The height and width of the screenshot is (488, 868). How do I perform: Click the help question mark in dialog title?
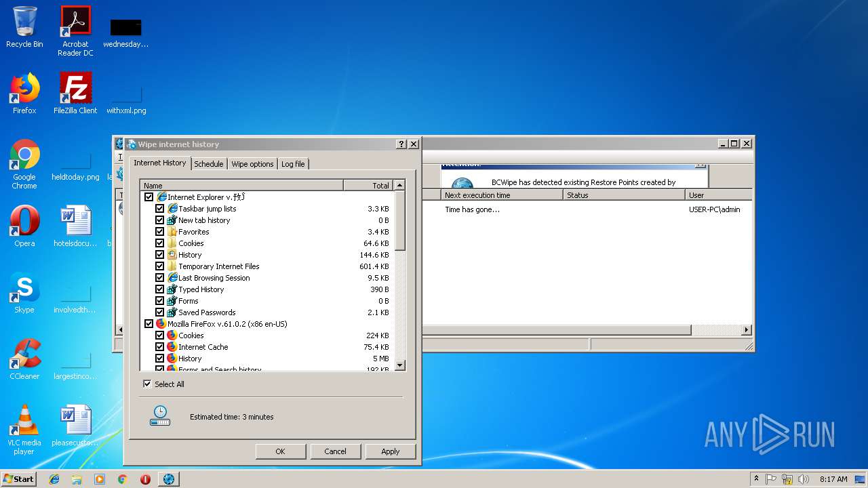[401, 144]
